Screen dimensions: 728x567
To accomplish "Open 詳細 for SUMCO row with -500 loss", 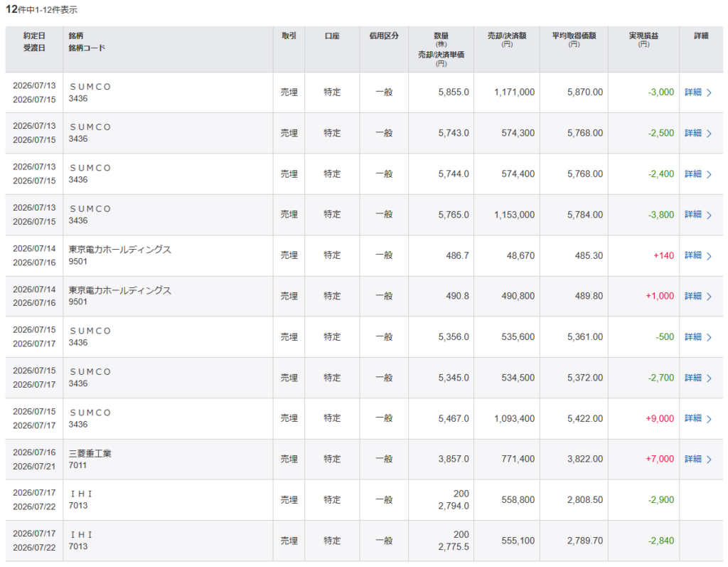I will pos(698,337).
